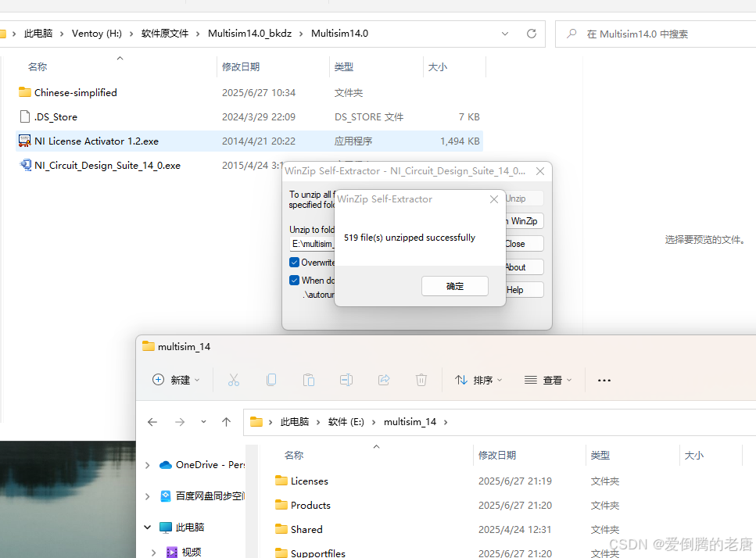Open the address bar history dropdown in Multisim14.0 window
This screenshot has width=756, height=558.
pos(505,34)
